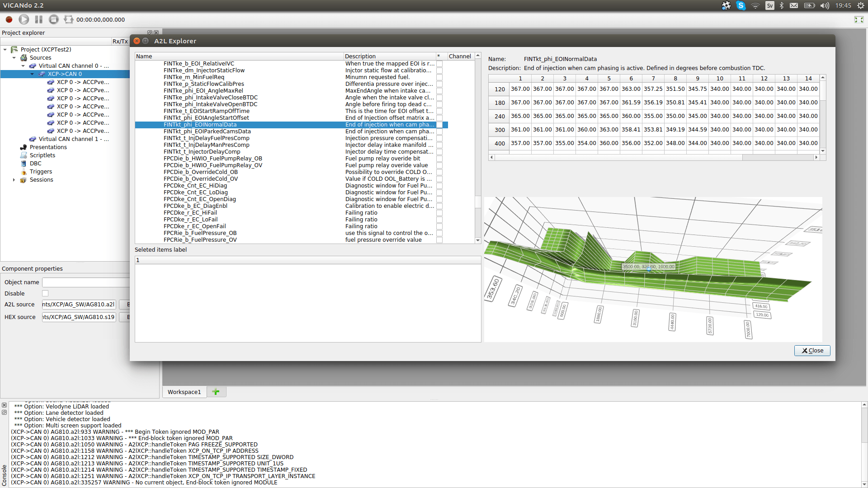Click the Sources folder icon
The height and width of the screenshot is (488, 868).
tap(24, 57)
